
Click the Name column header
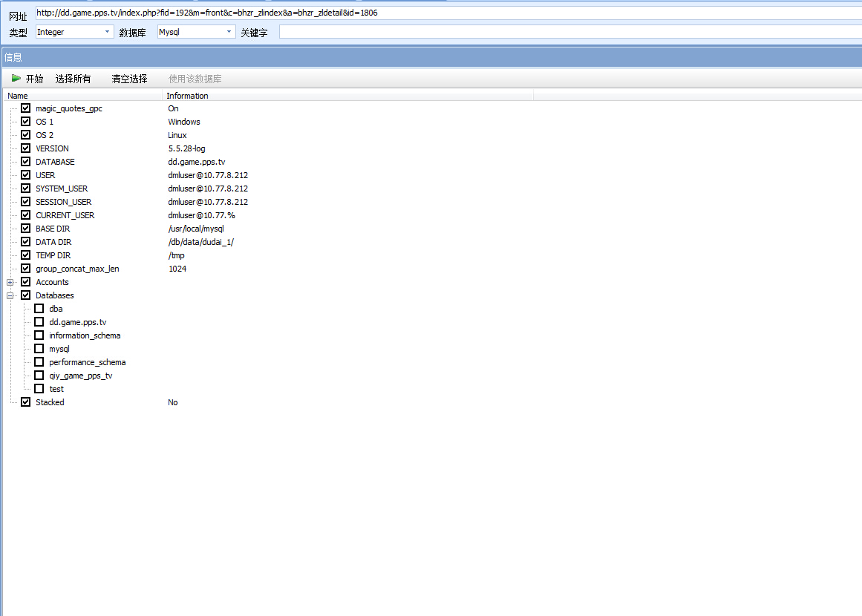[x=83, y=96]
